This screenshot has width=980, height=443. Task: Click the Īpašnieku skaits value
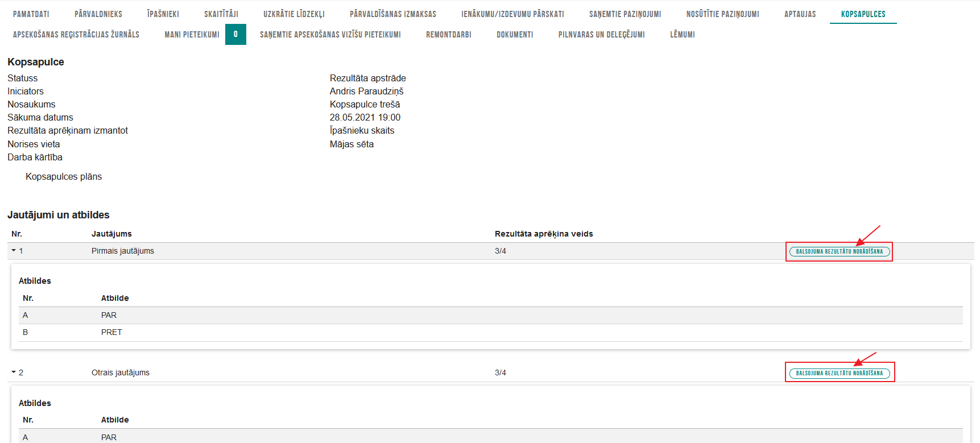click(x=362, y=130)
